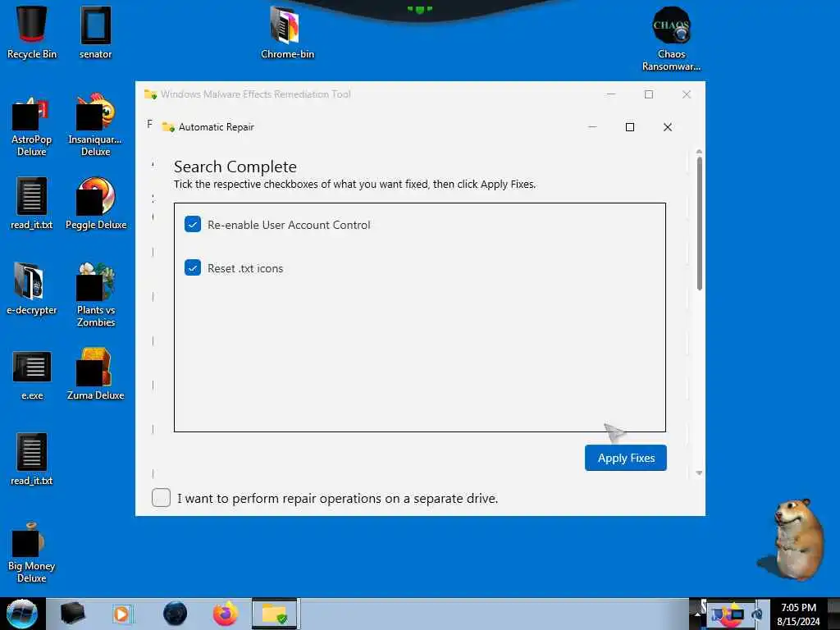Click the Re-enable User Account Control label
The image size is (840, 630).
click(289, 225)
